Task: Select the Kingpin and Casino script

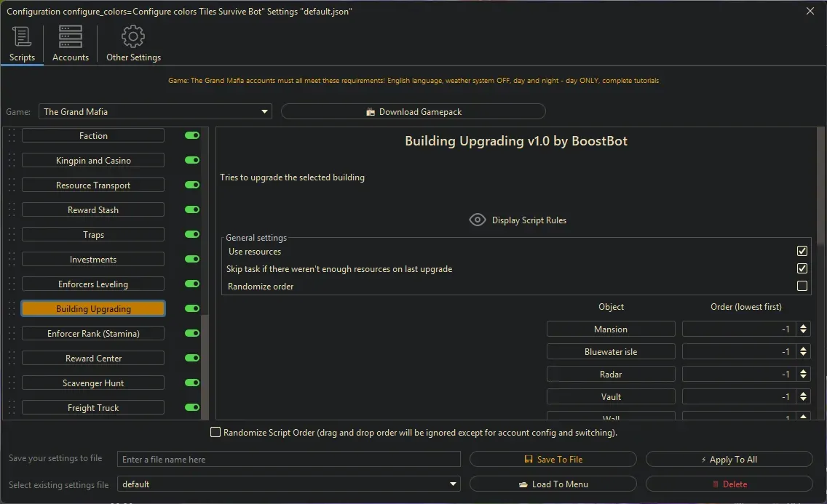Action: pos(93,161)
